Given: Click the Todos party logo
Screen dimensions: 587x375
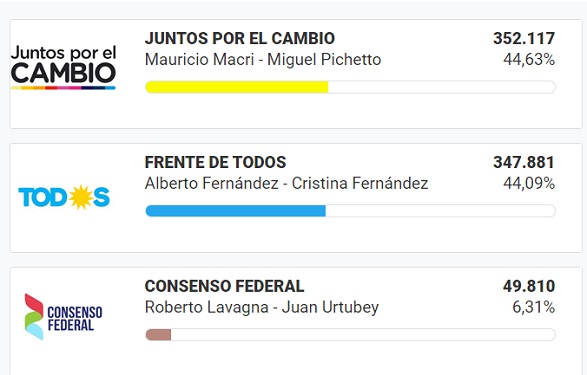Looking at the screenshot, I should click(x=64, y=197).
